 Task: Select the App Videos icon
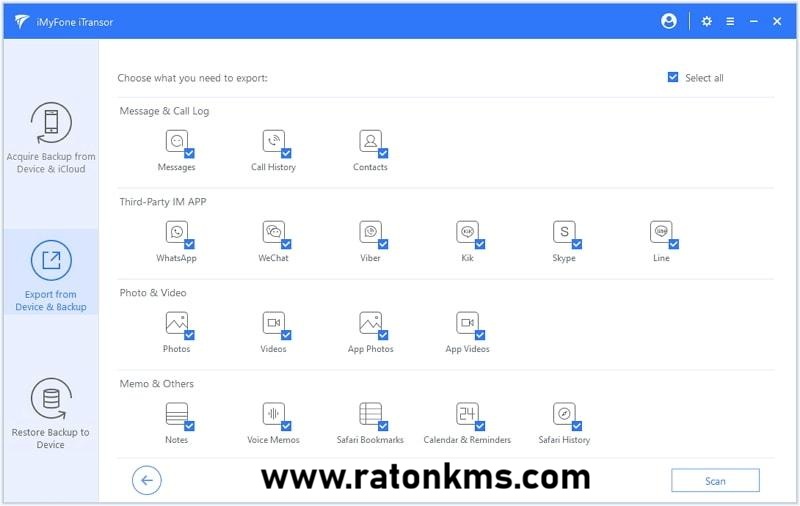pyautogui.click(x=467, y=323)
